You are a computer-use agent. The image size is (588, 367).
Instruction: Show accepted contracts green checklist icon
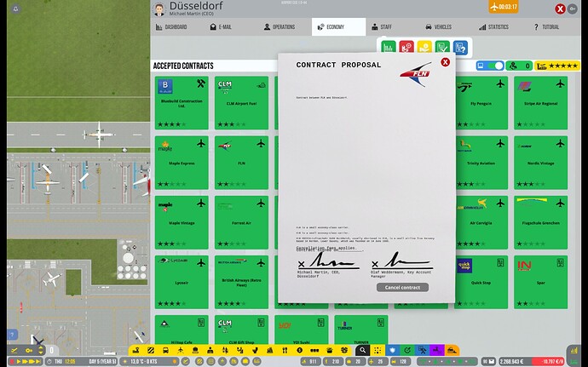[442, 47]
